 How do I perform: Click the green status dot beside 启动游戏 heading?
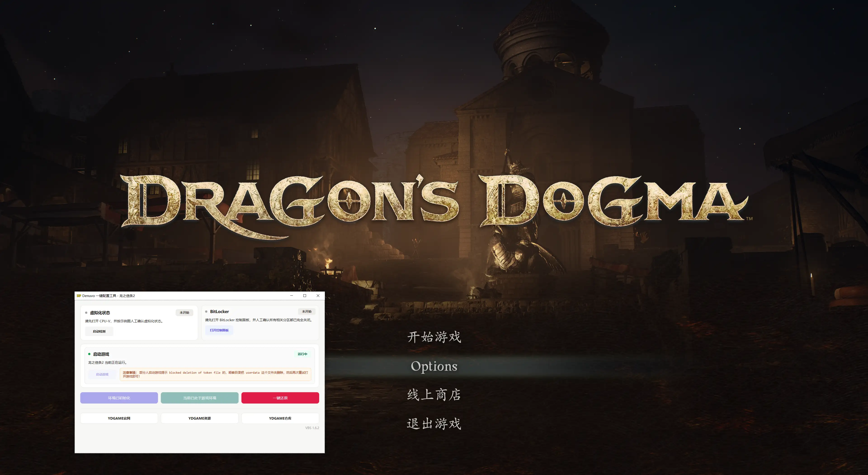(x=89, y=354)
